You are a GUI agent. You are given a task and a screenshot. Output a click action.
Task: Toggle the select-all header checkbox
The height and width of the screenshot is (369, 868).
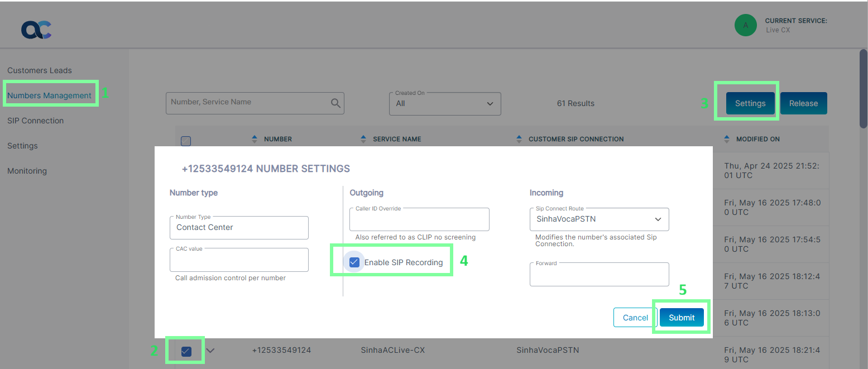(x=186, y=141)
